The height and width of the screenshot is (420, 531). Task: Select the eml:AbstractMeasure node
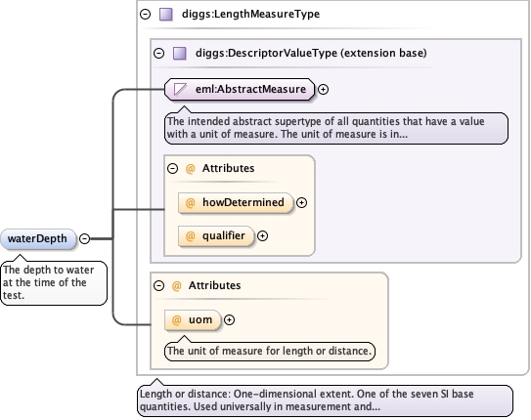tap(240, 89)
